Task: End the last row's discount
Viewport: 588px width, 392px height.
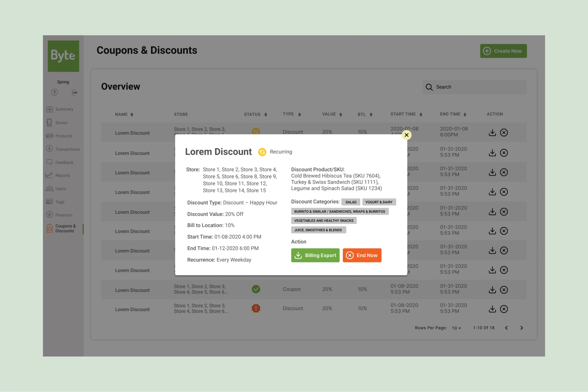Action: [504, 309]
